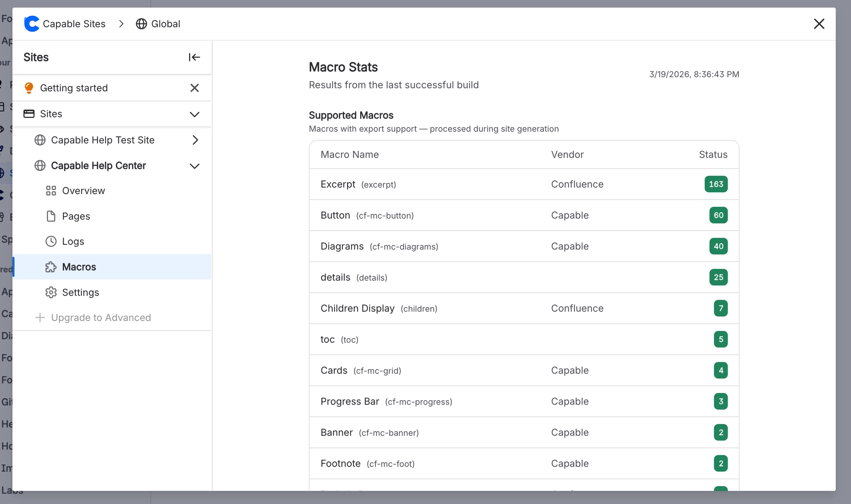Click the 3 badge for Progress Bar
Viewport: 851px width, 504px height.
721,401
